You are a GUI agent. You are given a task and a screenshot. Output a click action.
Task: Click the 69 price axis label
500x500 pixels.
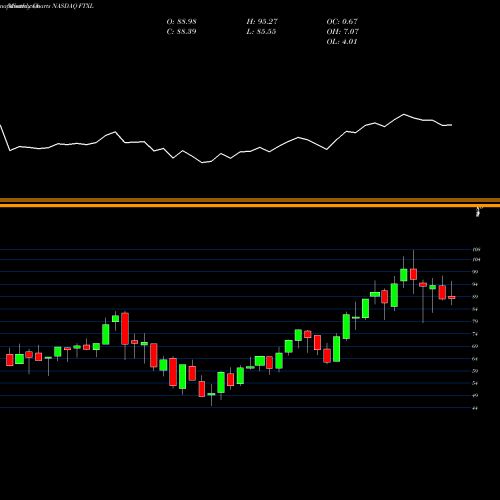coord(475,346)
